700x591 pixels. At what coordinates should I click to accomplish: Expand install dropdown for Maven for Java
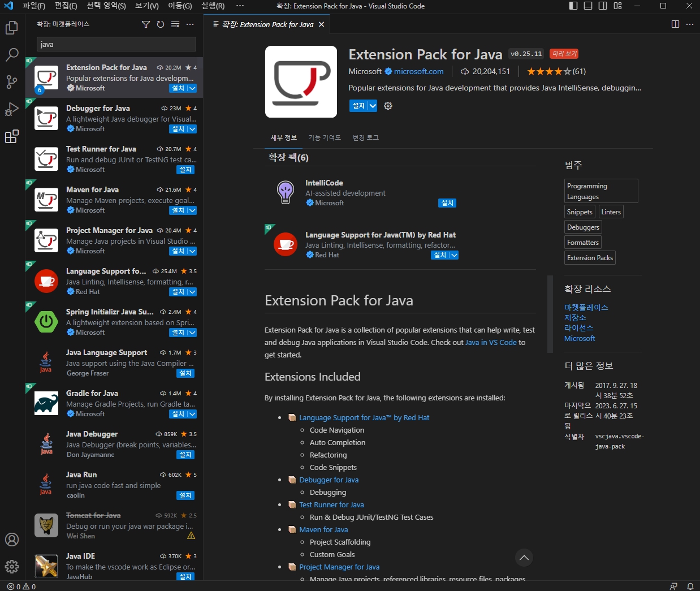pos(192,210)
